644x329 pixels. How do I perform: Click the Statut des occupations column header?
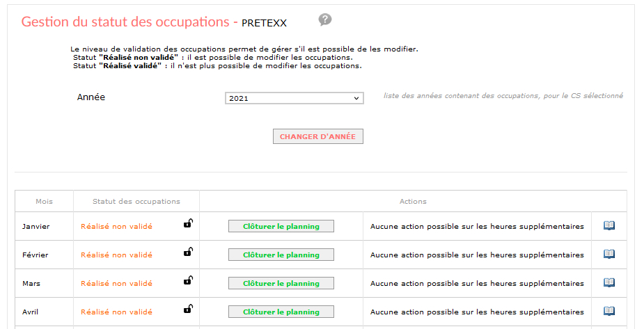click(136, 202)
